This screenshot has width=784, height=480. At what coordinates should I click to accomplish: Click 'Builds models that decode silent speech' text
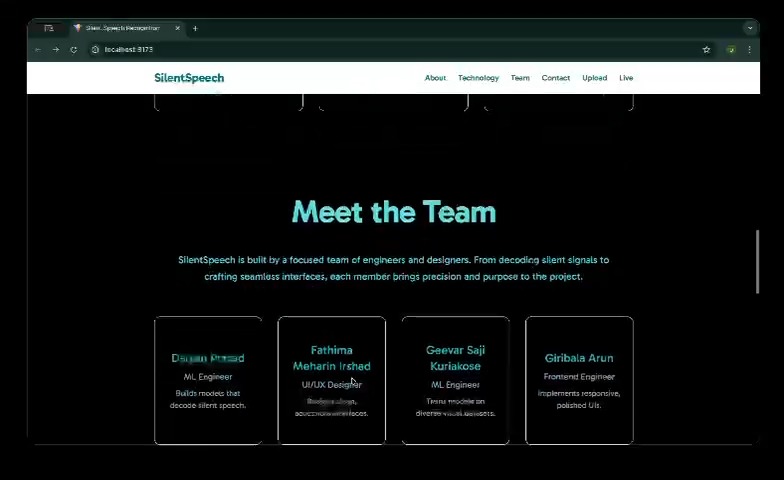pyautogui.click(x=208, y=400)
